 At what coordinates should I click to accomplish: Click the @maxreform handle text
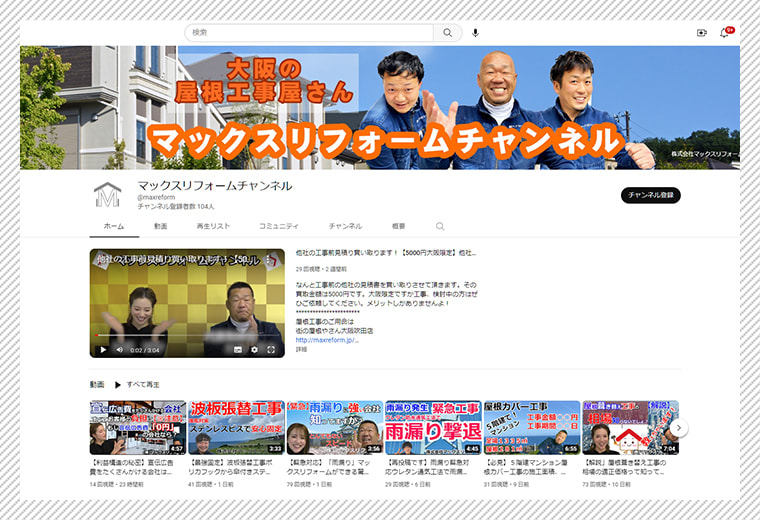pos(156,197)
